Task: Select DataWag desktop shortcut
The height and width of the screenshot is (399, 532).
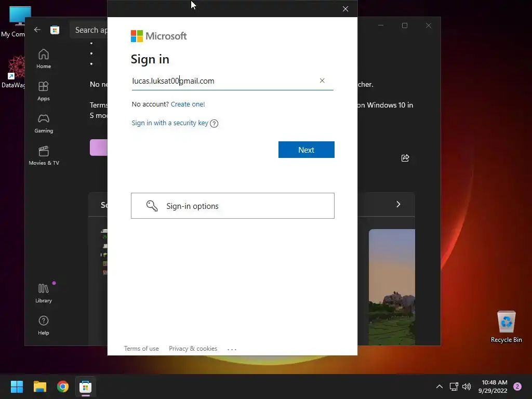Action: pos(14,72)
